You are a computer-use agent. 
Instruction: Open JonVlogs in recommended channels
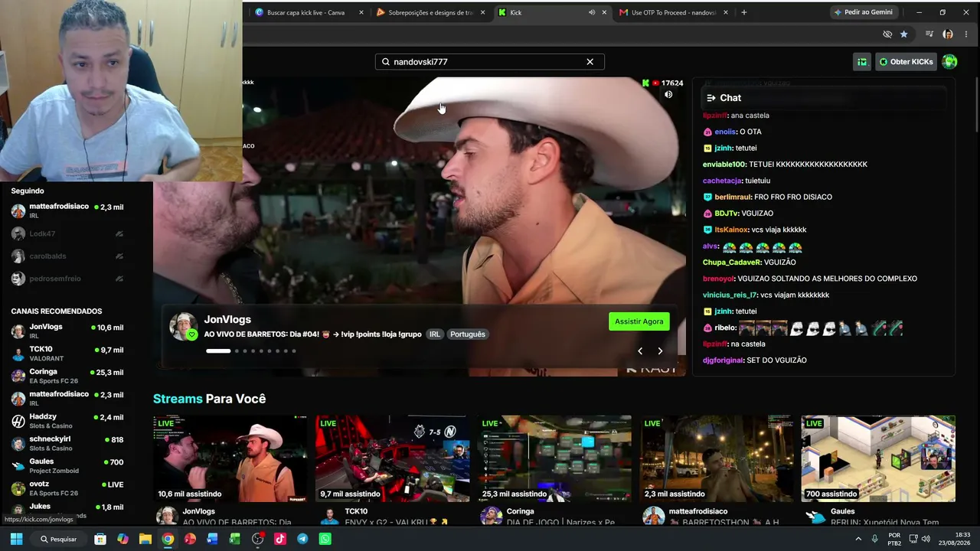pyautogui.click(x=67, y=331)
